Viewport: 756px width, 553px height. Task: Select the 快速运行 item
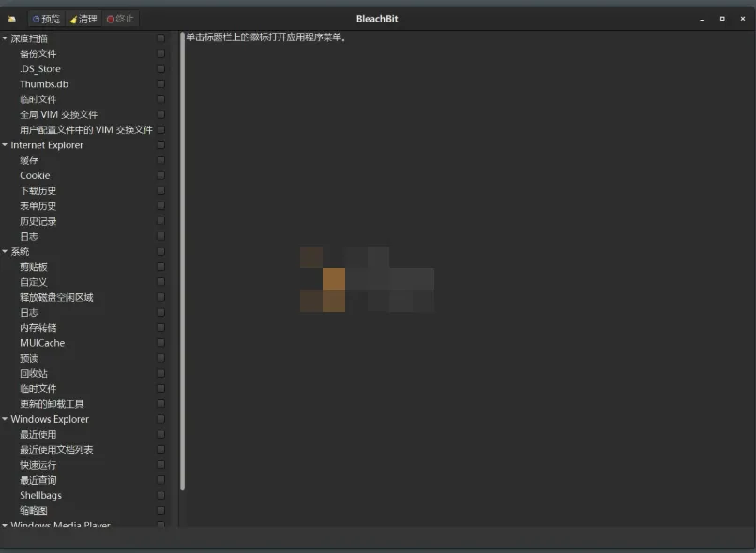(x=38, y=465)
